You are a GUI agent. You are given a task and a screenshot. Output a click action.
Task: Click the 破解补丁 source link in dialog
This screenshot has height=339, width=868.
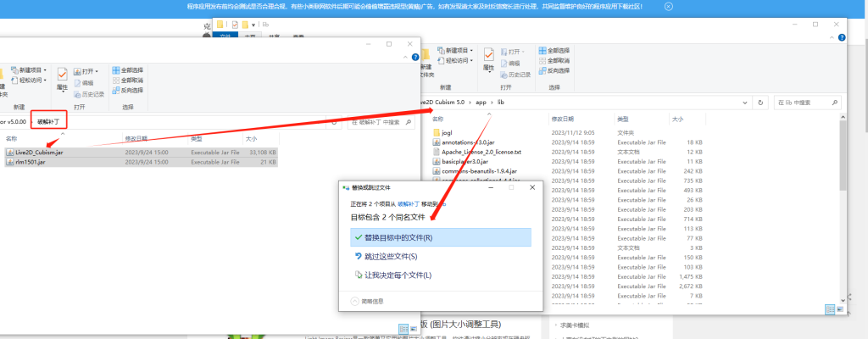tap(409, 204)
